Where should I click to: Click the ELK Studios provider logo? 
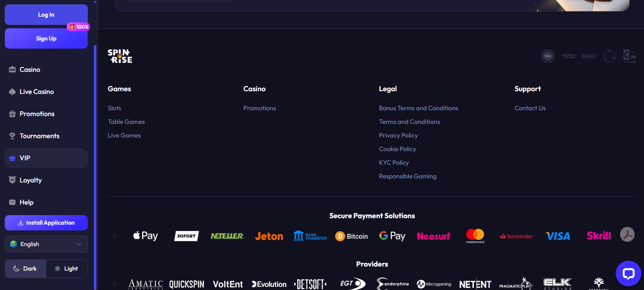(558, 284)
